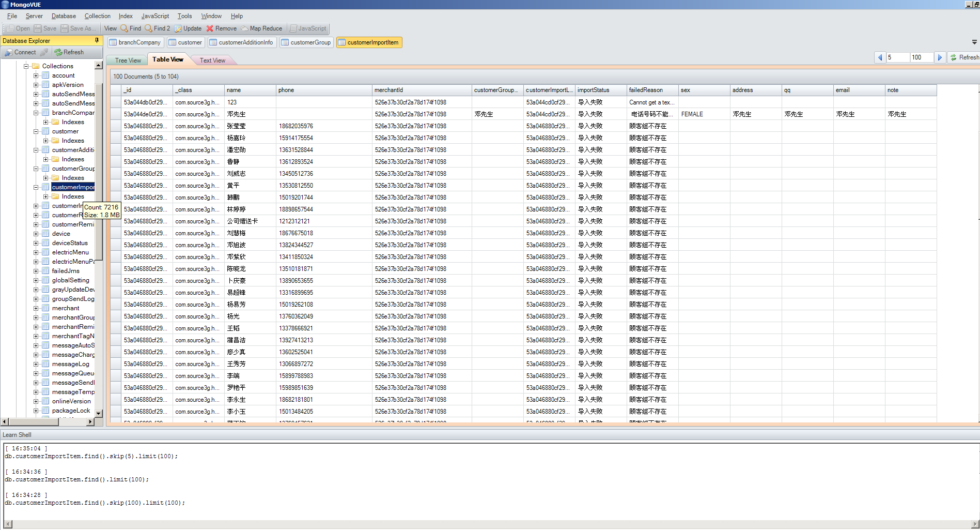Click the Find 2 toolbar button
The width and height of the screenshot is (980, 530).
158,28
